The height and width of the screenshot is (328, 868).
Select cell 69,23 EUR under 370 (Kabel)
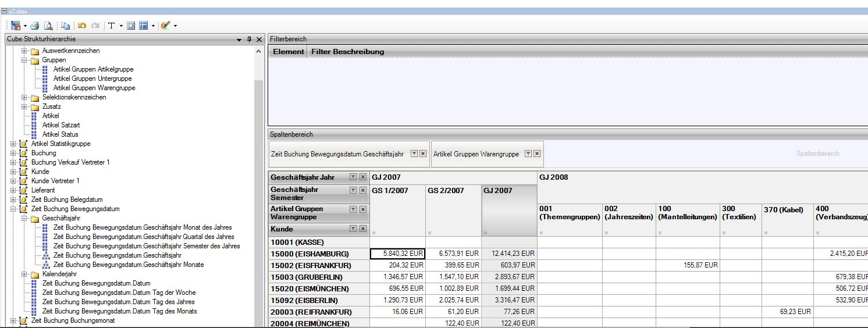pos(787,312)
